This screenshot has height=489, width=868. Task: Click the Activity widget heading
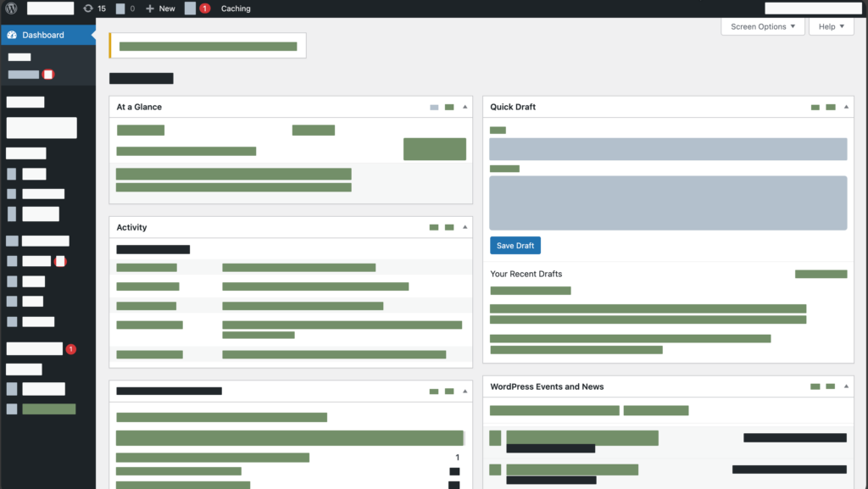pos(131,227)
